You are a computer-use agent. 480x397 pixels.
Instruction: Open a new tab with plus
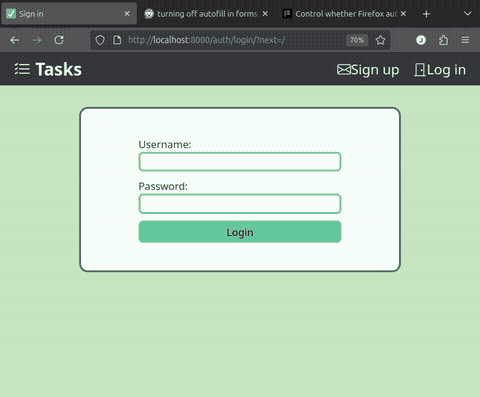coord(426,14)
